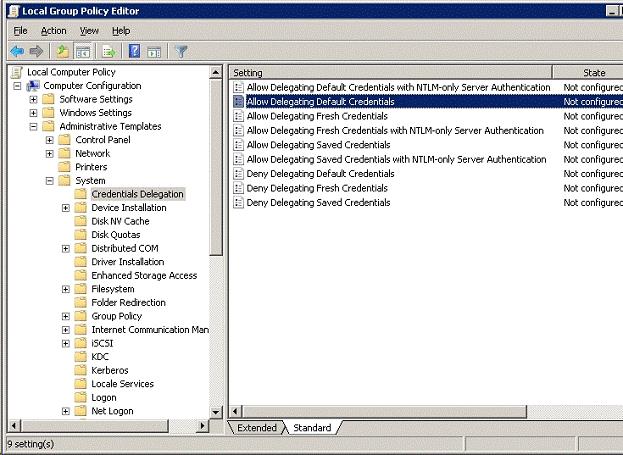
Task: Click the policy icon beside Deny Delegating Saved Credentials
Action: pyautogui.click(x=238, y=203)
